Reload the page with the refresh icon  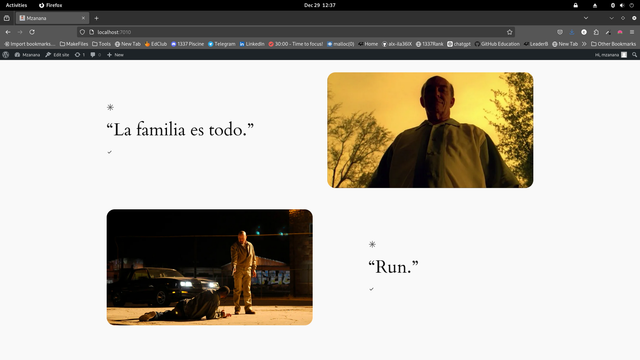point(32,32)
